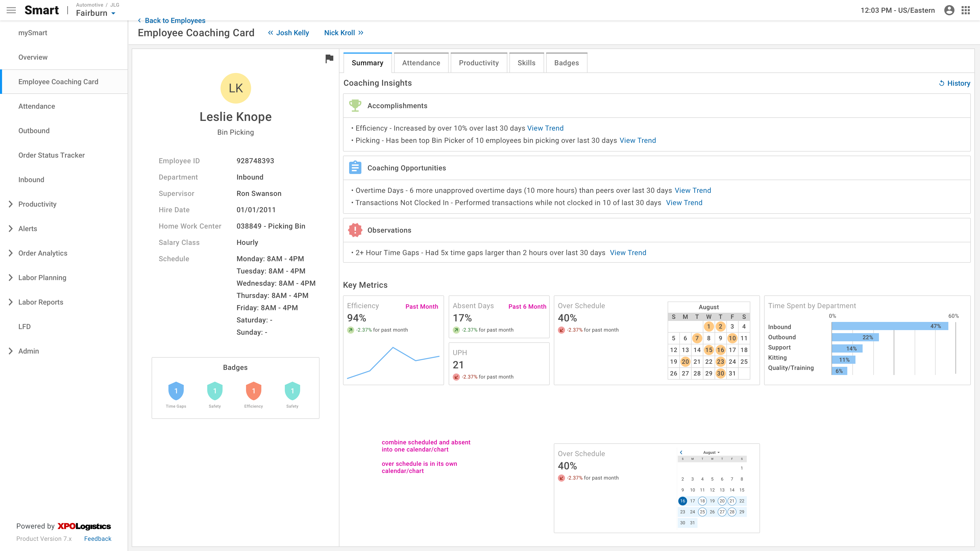Open the August month dropdown in small calendar
Image resolution: width=980 pixels, height=551 pixels.
point(711,453)
